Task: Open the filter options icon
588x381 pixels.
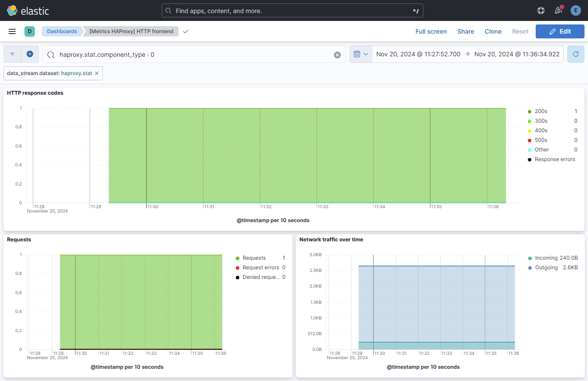Action: tap(12, 54)
